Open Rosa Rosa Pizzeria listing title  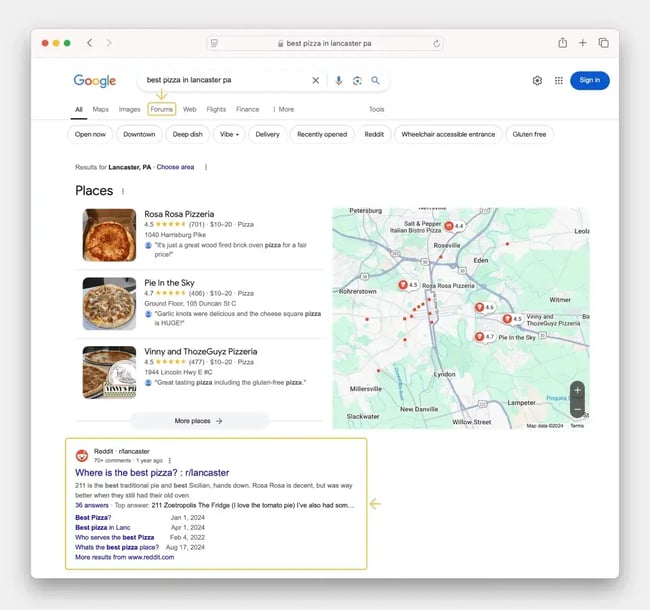[179, 214]
